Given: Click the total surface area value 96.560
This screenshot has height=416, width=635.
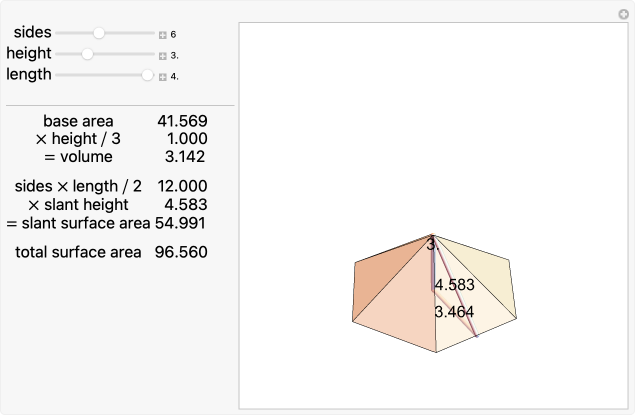Looking at the screenshot, I should (x=181, y=252).
